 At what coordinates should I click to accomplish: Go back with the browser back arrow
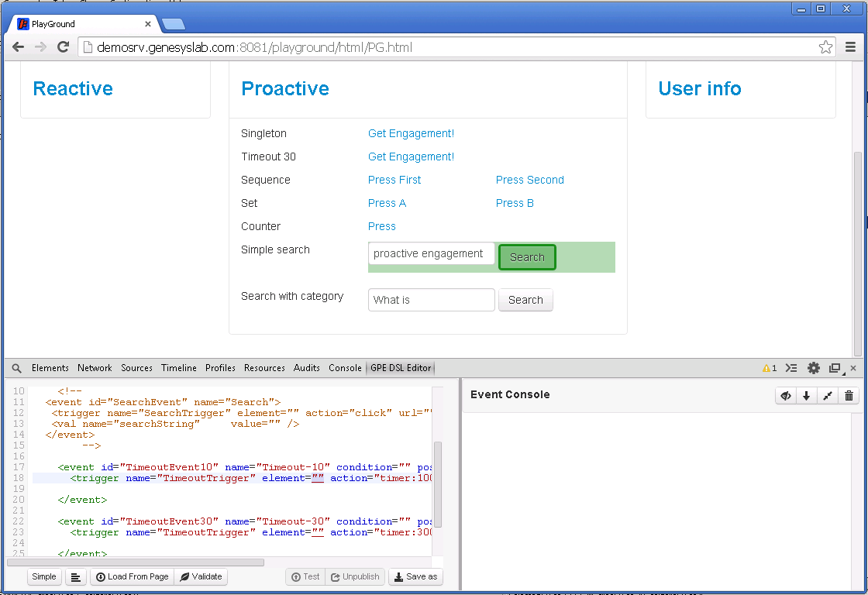(x=18, y=47)
